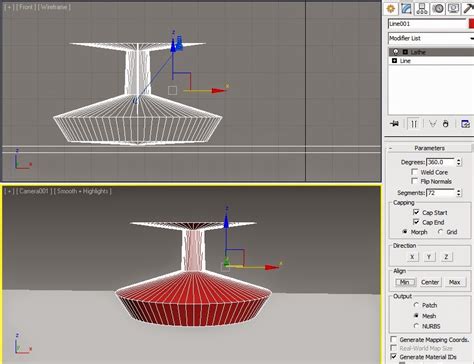This screenshot has width=474, height=364.
Task: Click the Make Unique icon
Action: tap(432, 124)
